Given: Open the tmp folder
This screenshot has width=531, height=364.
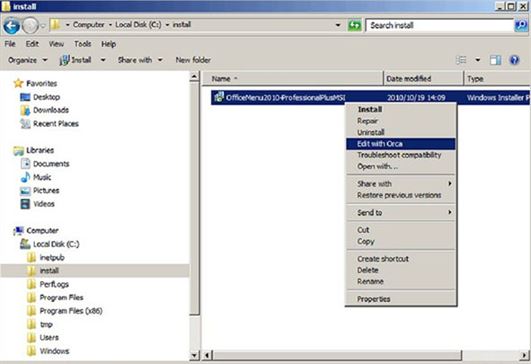Looking at the screenshot, I should [46, 324].
